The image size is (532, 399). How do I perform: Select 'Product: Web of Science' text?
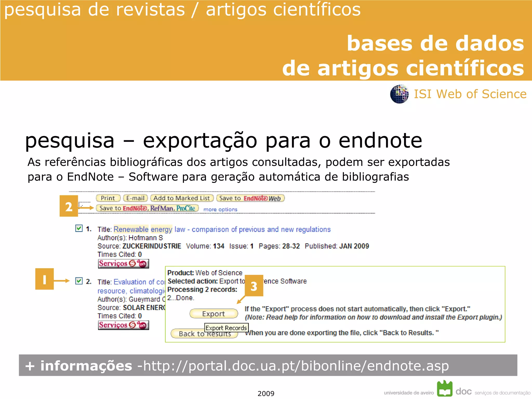pos(205,273)
